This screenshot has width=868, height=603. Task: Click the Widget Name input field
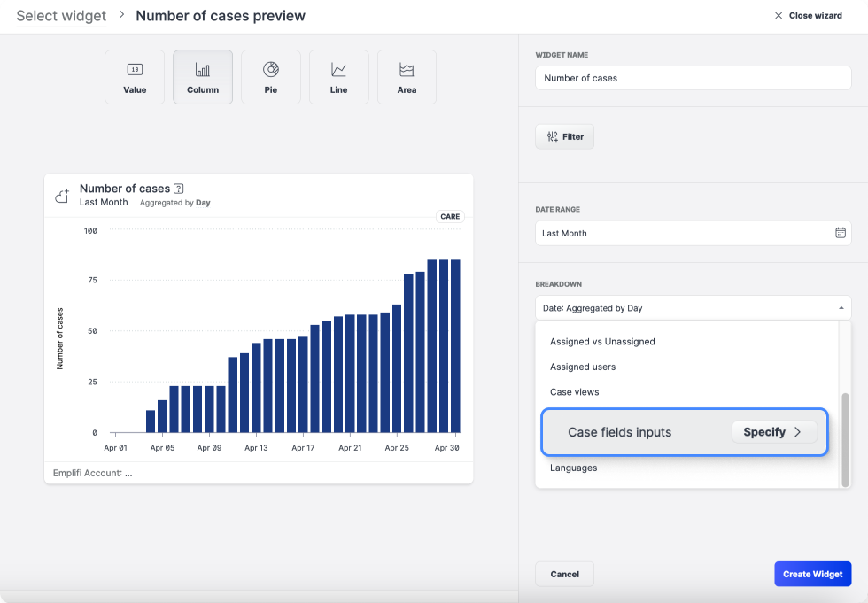coord(693,78)
